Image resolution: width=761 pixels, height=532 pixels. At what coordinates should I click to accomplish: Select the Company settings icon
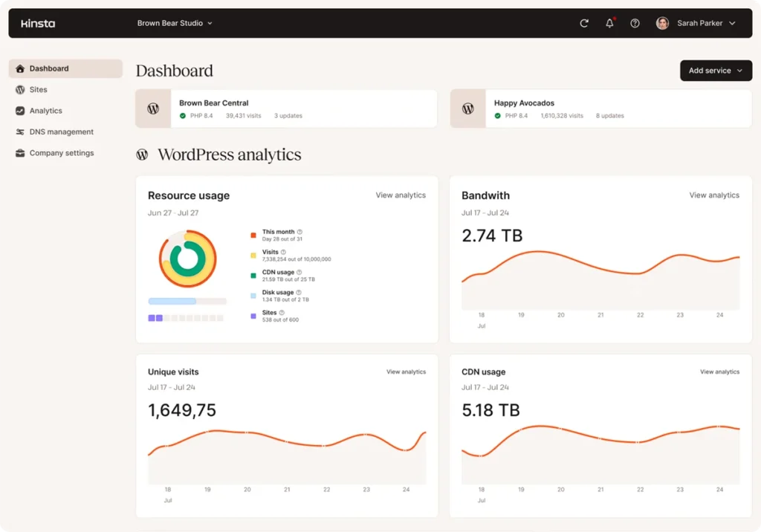click(x=19, y=153)
